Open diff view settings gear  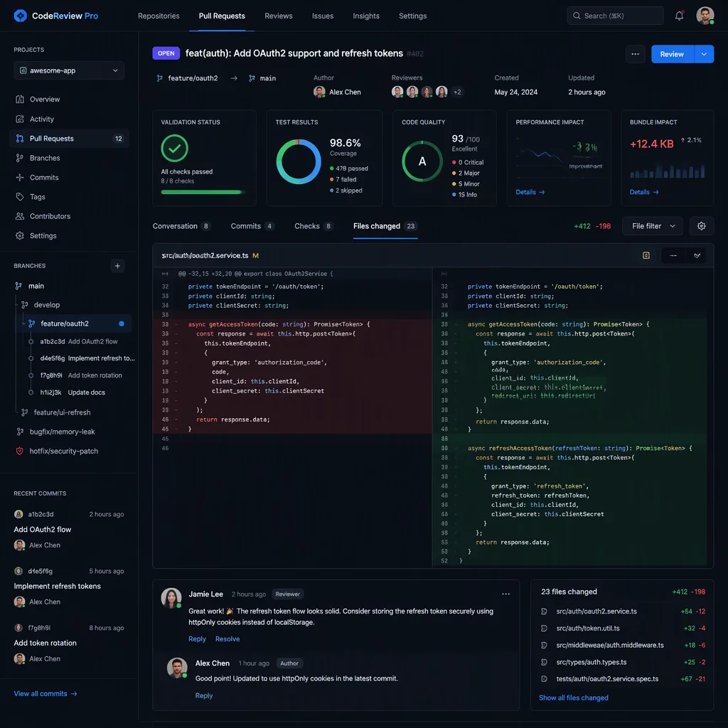coord(701,226)
